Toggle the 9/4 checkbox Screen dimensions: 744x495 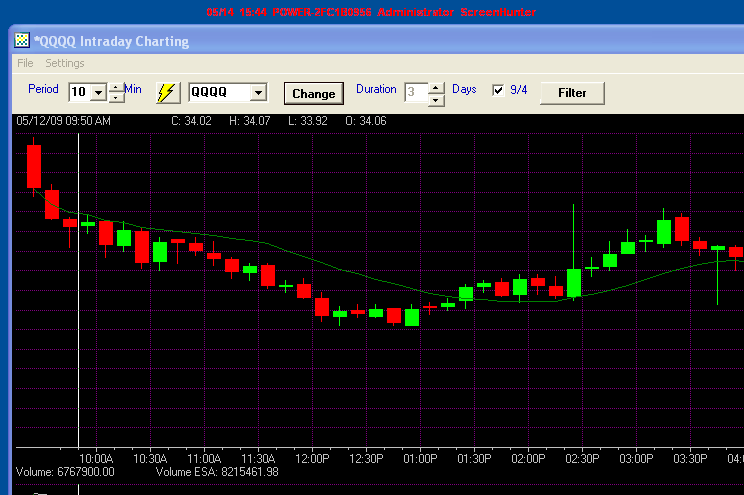498,90
